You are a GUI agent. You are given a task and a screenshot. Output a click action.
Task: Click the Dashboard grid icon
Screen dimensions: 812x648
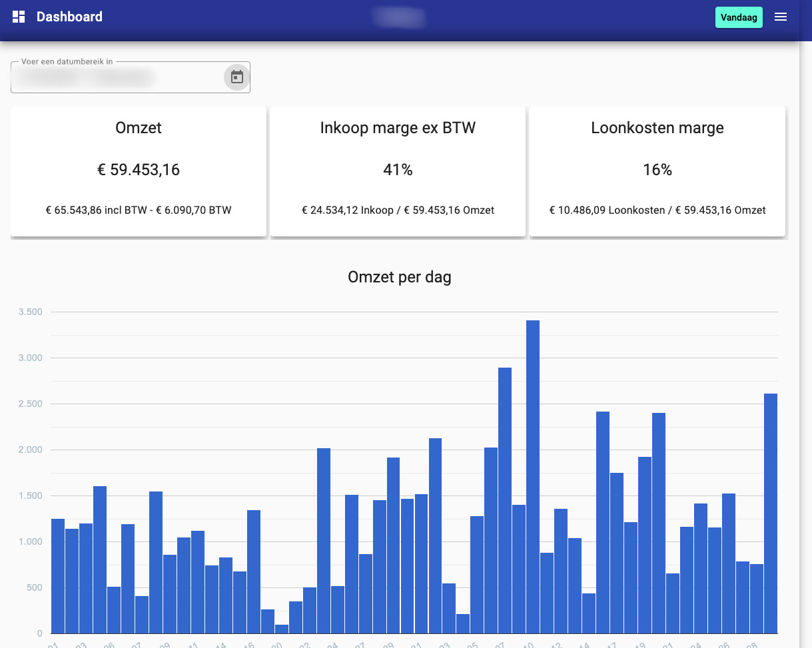[19, 17]
